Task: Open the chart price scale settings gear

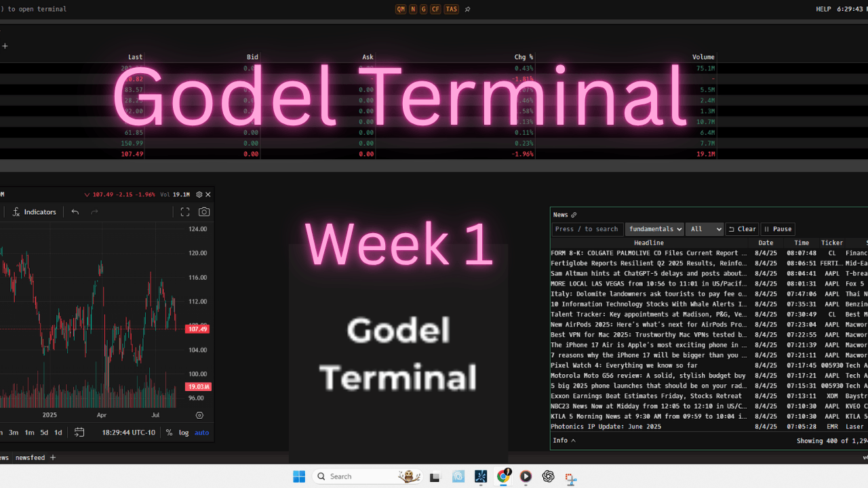Action: (x=199, y=415)
